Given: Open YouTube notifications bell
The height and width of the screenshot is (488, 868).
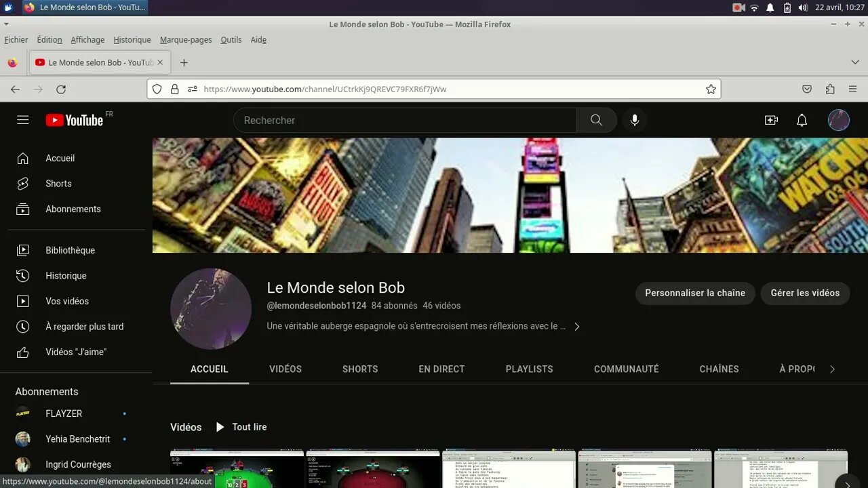Looking at the screenshot, I should tap(802, 120).
